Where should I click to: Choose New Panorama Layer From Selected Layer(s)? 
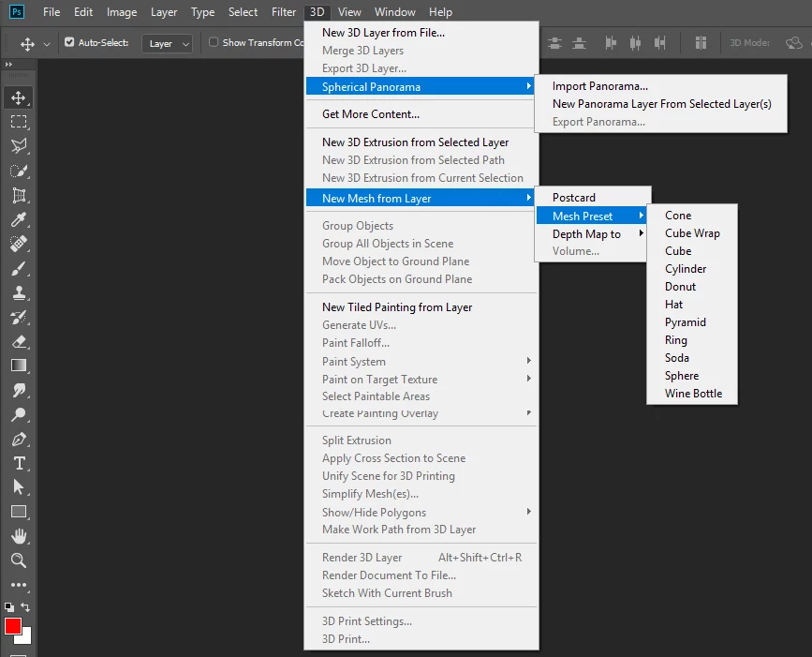(x=661, y=104)
